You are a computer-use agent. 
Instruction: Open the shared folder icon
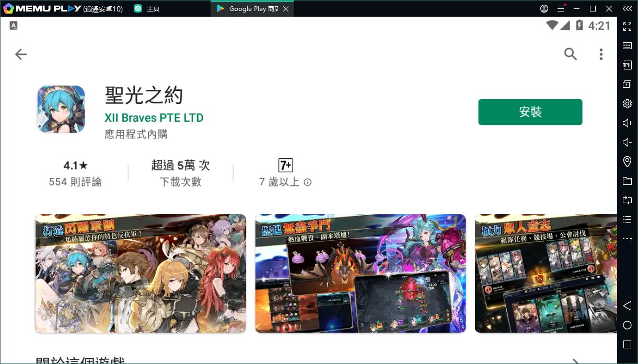tap(627, 181)
